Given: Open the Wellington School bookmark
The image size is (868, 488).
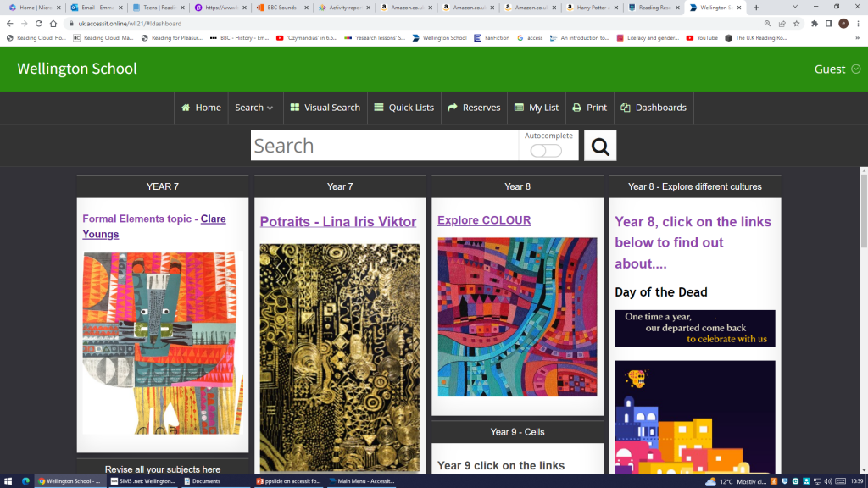Looking at the screenshot, I should (439, 38).
